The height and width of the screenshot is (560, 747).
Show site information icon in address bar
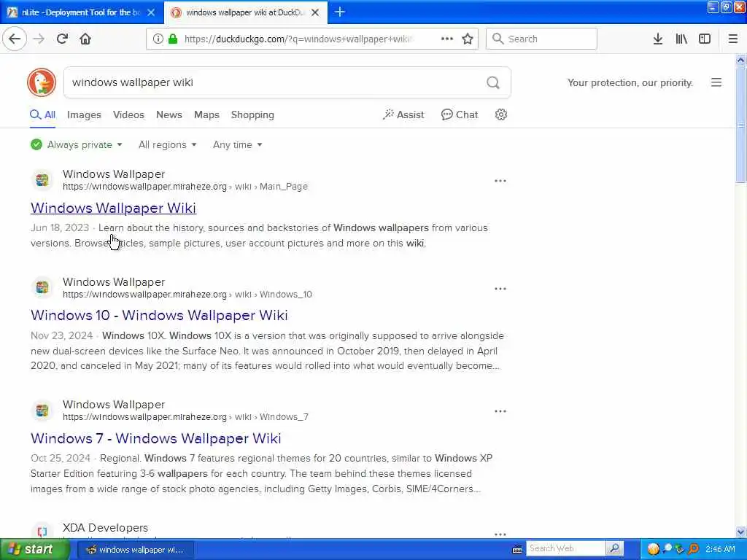click(x=158, y=39)
